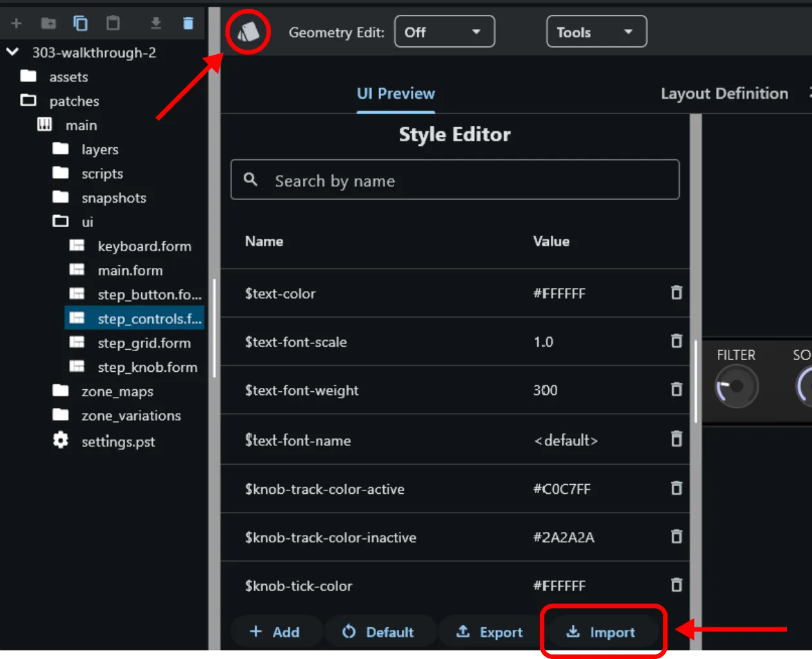The width and height of the screenshot is (812, 659).
Task: Select step_button.form in the tree
Action: pos(150,294)
